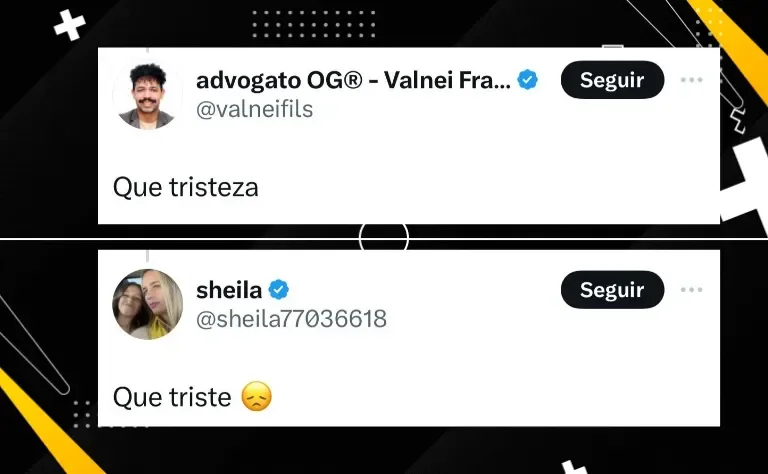Click the blue verified badge beside sheila
Image resolution: width=768 pixels, height=474 pixels.
point(279,289)
